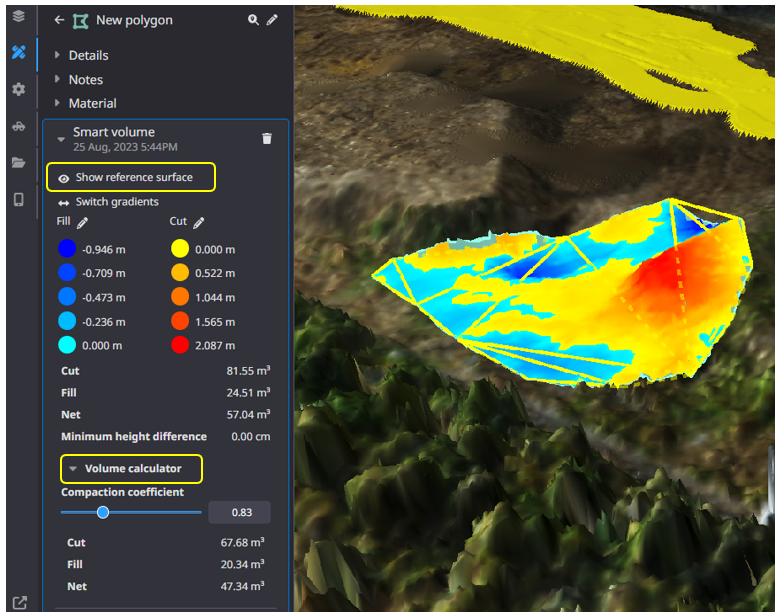
Task: Go back using the left arrow
Action: point(59,20)
